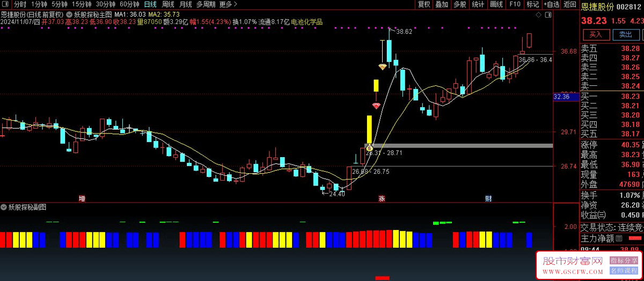Open F10 company information
644x281 pixels.
coord(515,4)
